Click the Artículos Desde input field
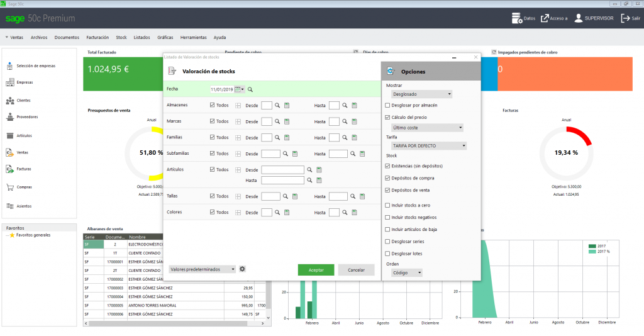Viewport: 644px width, 336px height. click(282, 170)
